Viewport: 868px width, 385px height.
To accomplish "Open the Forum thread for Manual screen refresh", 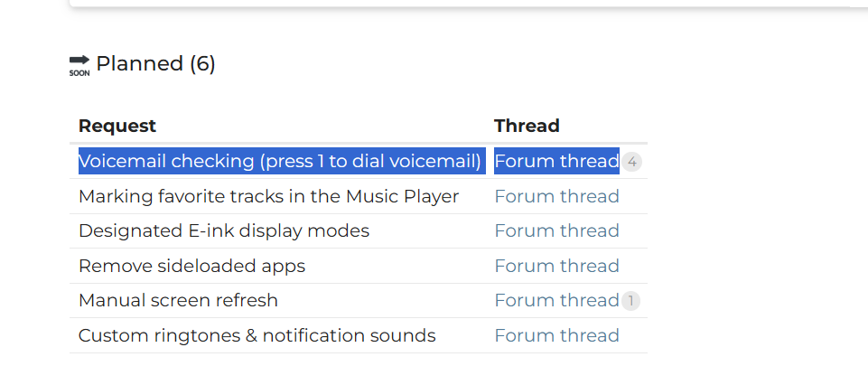I will tap(556, 301).
